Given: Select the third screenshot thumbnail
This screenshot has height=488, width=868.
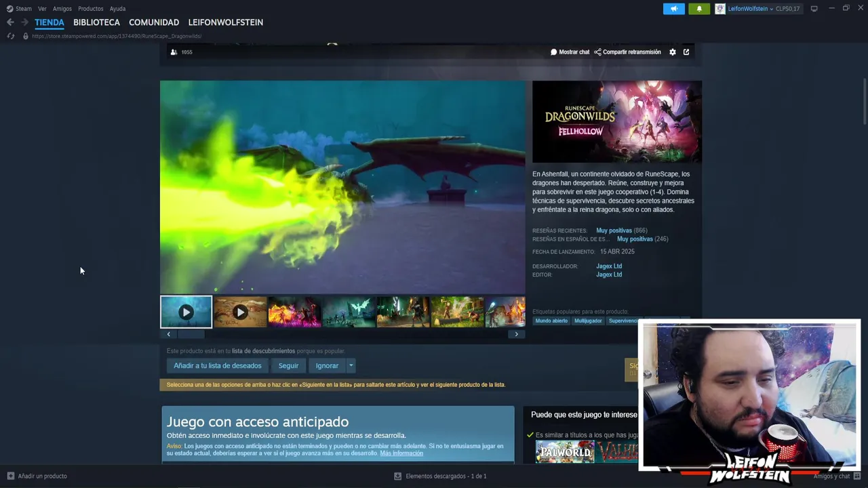Looking at the screenshot, I should coord(294,312).
